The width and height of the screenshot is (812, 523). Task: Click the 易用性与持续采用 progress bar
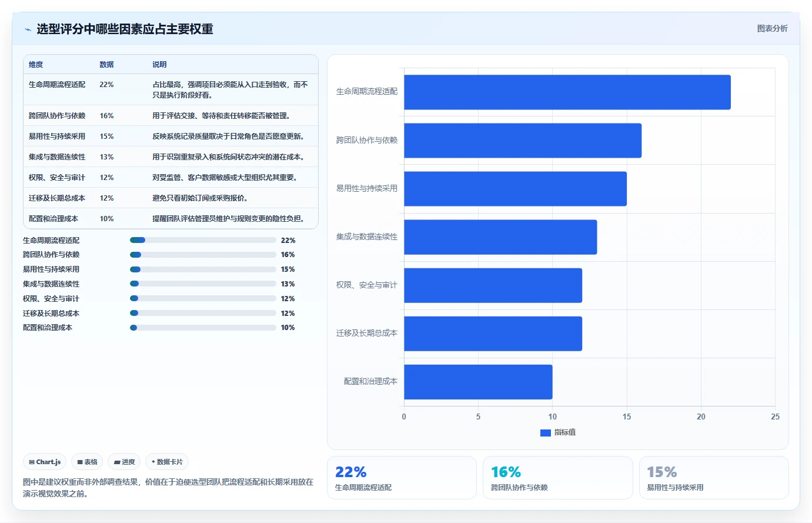coord(203,269)
